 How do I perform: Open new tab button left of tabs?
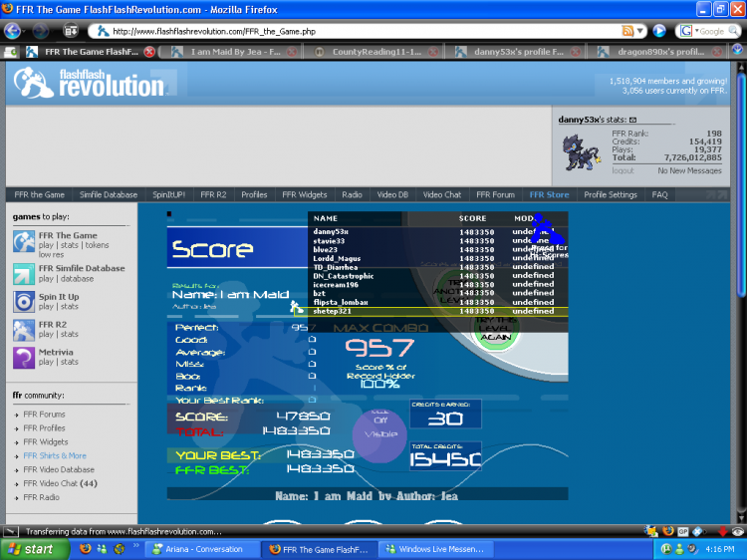point(10,52)
